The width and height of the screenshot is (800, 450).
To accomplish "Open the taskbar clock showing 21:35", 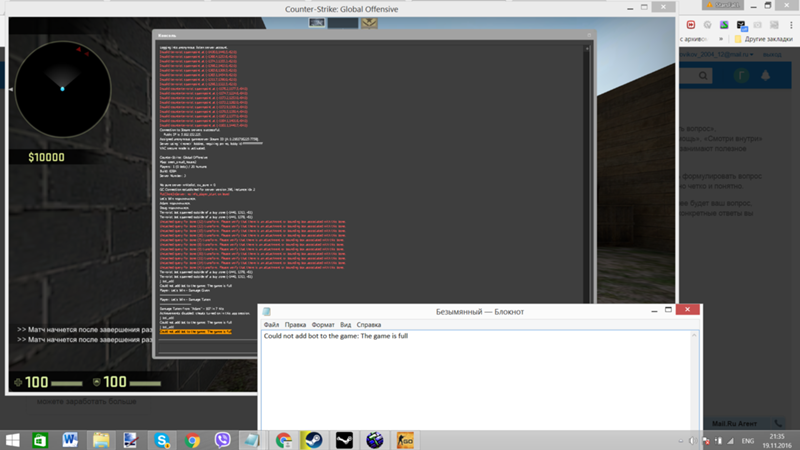I will (x=777, y=441).
